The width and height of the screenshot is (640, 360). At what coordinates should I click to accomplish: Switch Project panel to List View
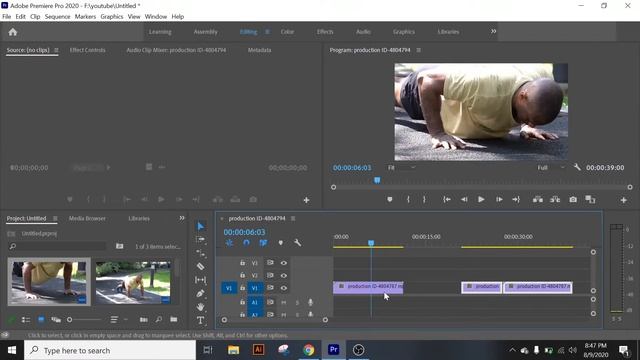26,320
